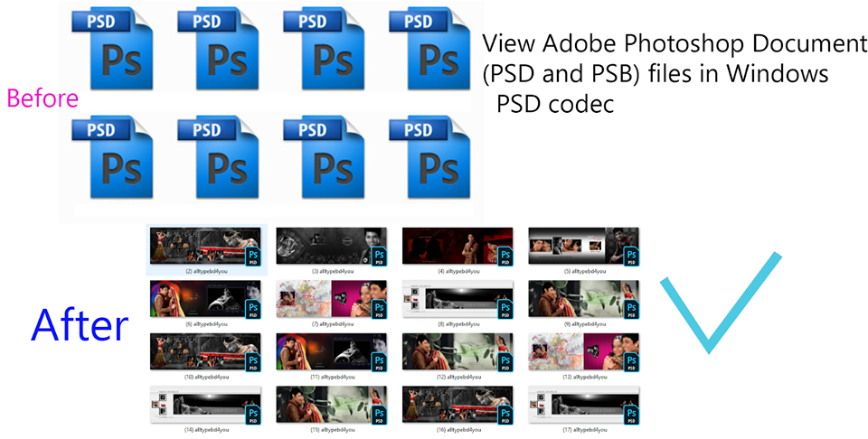Click the file name "(6) alltypebd4you"
The image size is (868, 439).
pyautogui.click(x=207, y=324)
